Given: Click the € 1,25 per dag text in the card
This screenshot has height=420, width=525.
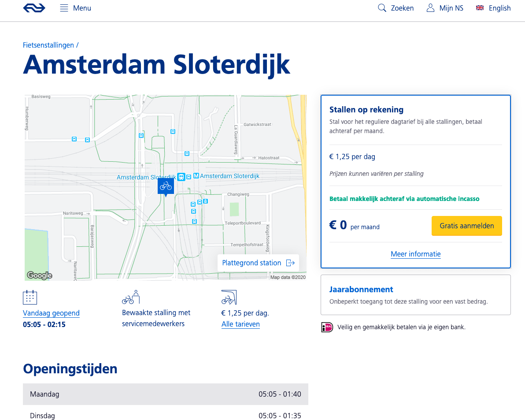Looking at the screenshot, I should pyautogui.click(x=352, y=157).
